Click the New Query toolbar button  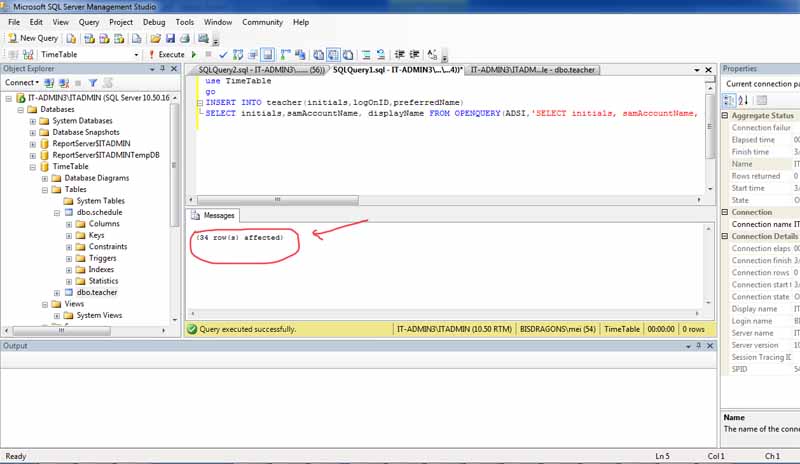(x=33, y=38)
